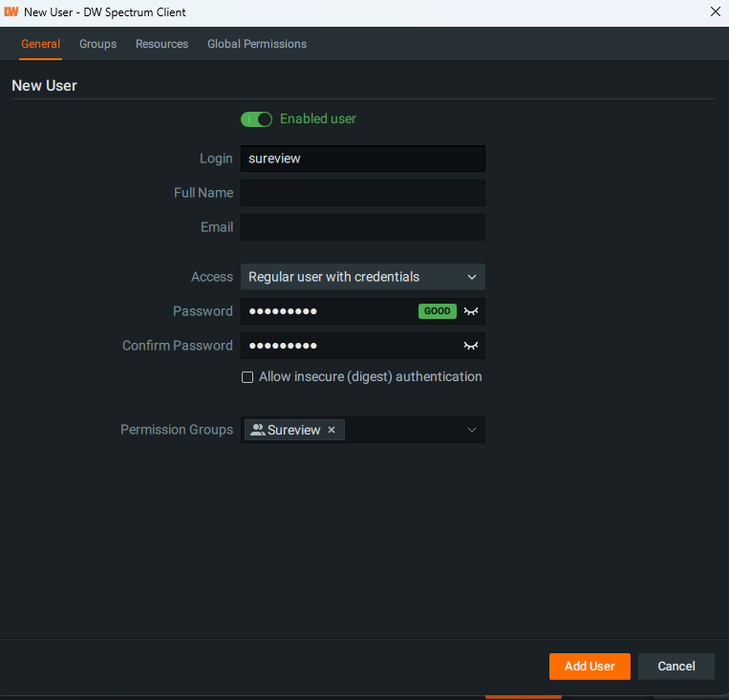Screen dimensions: 729x700
Task: Click the GOOD password strength badge
Action: pyautogui.click(x=437, y=311)
